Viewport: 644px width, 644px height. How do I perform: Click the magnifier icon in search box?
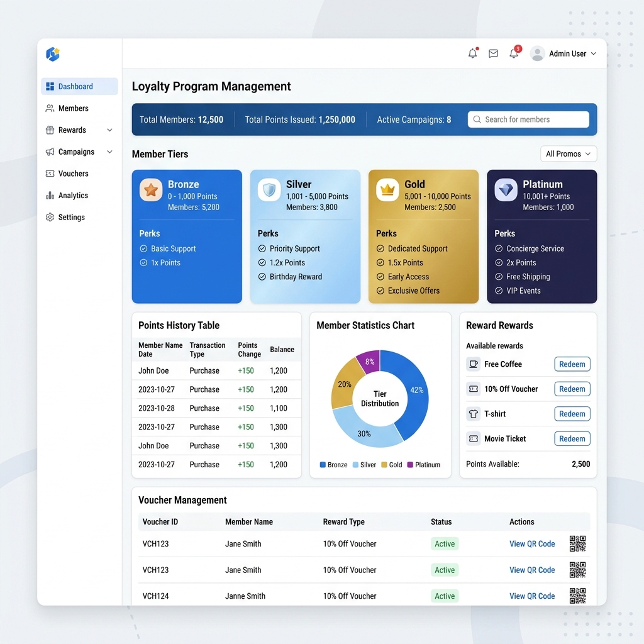click(x=477, y=119)
